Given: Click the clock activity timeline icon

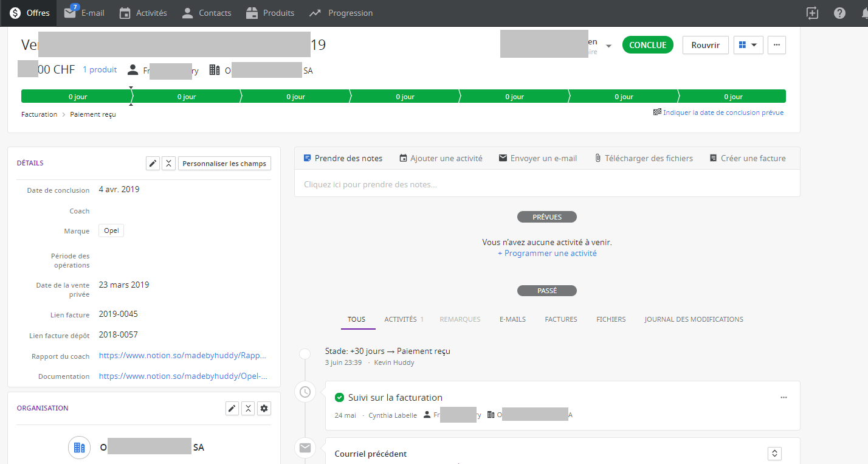Looking at the screenshot, I should [305, 392].
